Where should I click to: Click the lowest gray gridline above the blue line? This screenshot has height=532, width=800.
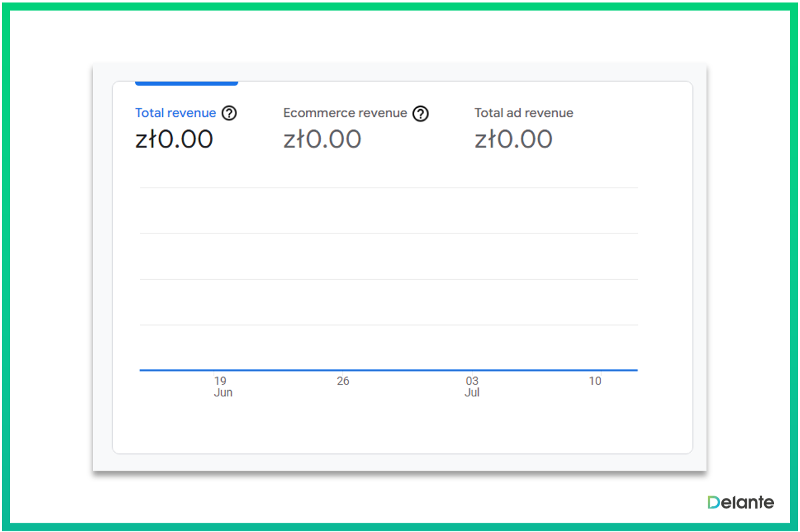388,325
